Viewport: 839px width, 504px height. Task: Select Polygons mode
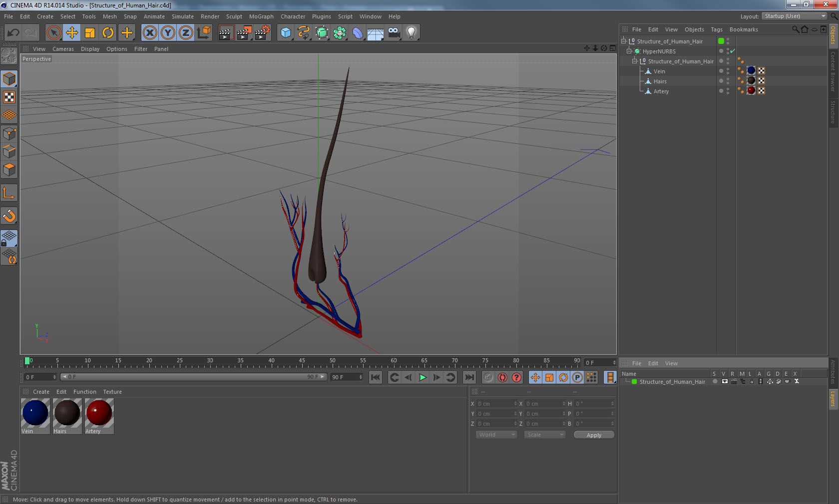pos(9,170)
